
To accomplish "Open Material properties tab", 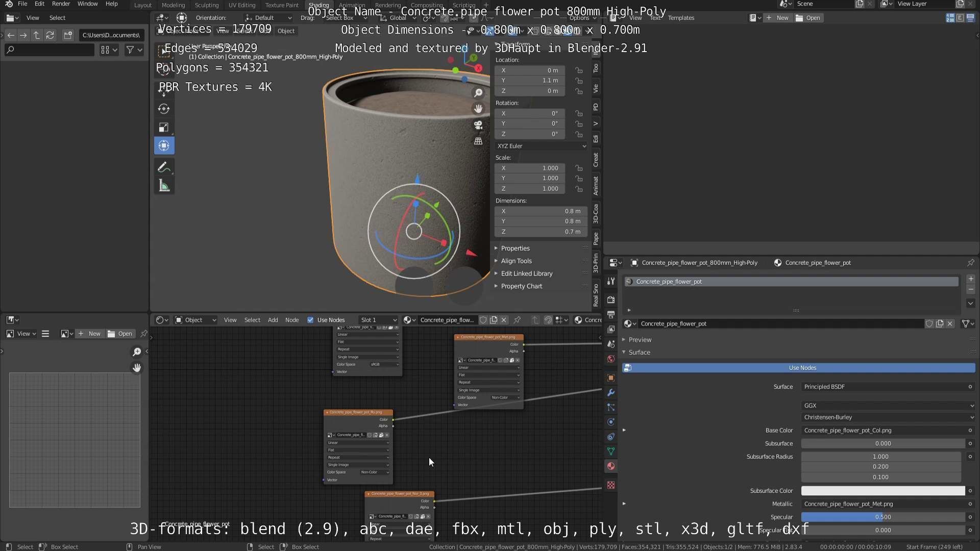I will pos(611,466).
